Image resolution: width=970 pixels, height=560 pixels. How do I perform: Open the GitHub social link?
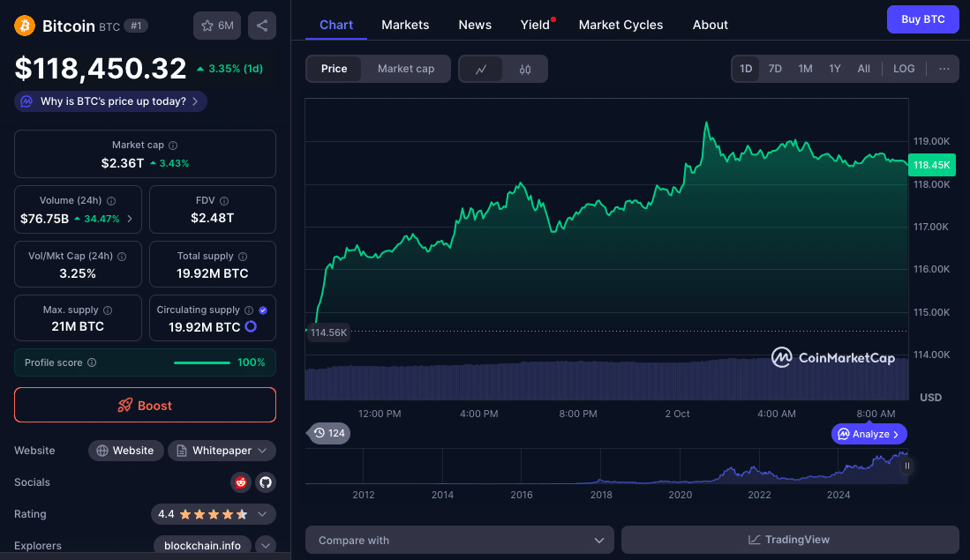266,482
